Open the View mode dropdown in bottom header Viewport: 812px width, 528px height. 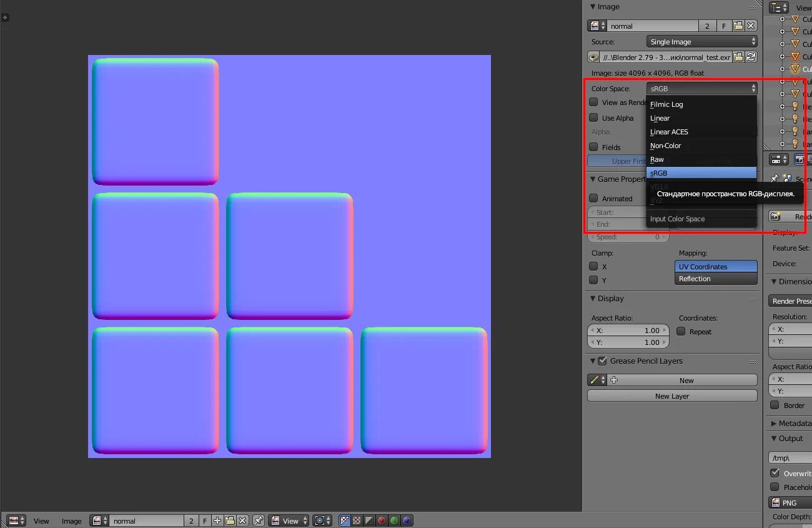[289, 521]
